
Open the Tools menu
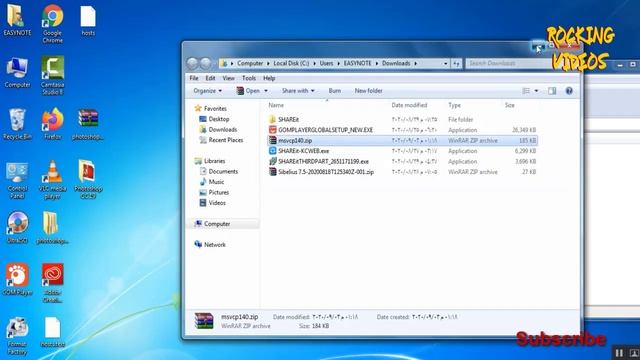pos(249,78)
